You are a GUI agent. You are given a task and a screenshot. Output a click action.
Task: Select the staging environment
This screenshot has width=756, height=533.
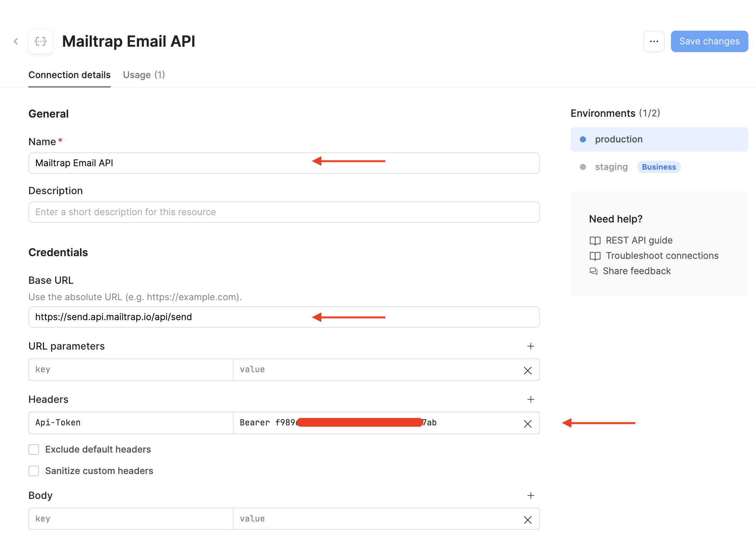pos(611,167)
